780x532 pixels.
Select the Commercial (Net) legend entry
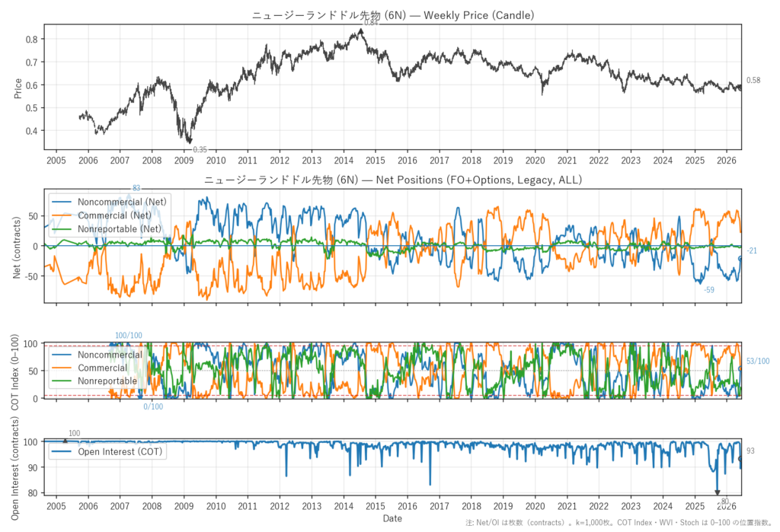(102, 215)
